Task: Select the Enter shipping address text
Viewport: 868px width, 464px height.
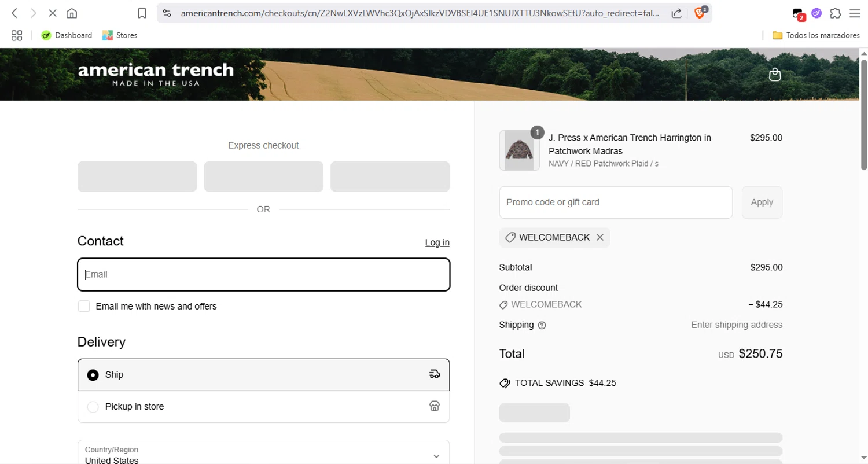Action: pyautogui.click(x=737, y=325)
